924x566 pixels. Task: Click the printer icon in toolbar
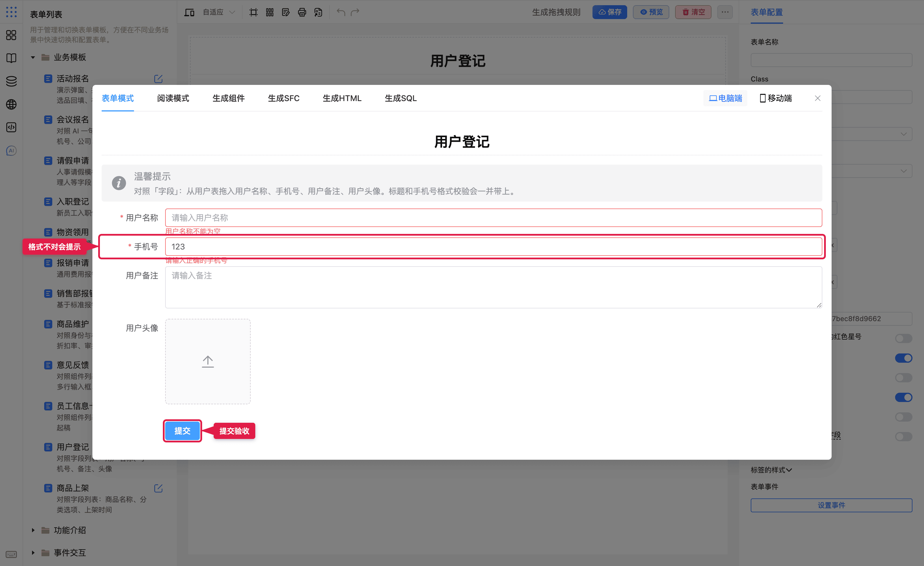coord(302,12)
